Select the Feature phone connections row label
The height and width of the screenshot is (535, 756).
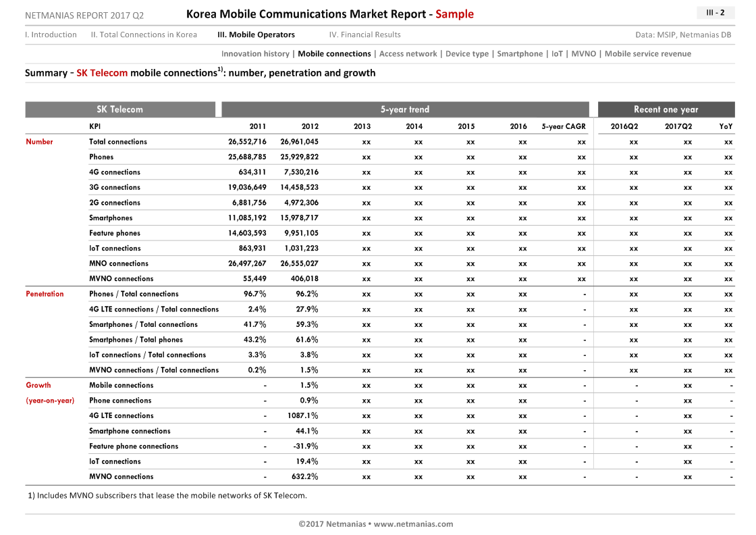point(134,447)
